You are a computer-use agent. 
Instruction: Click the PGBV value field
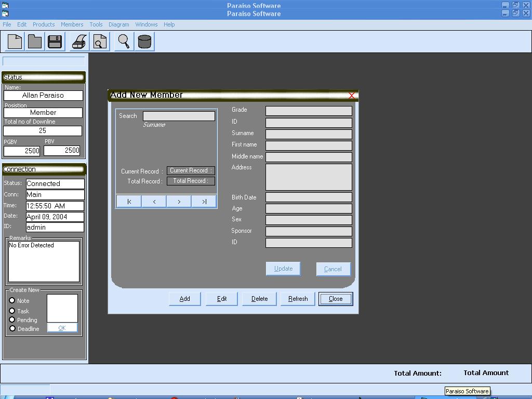tap(22, 151)
